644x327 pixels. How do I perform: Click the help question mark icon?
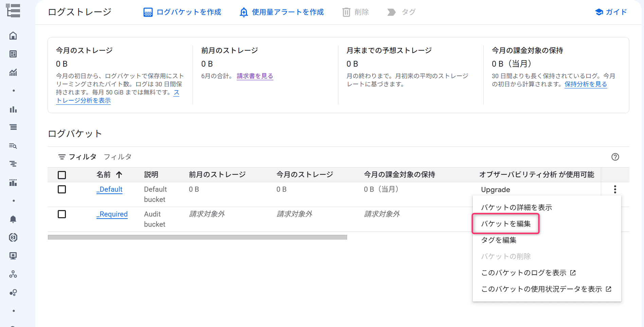(615, 157)
